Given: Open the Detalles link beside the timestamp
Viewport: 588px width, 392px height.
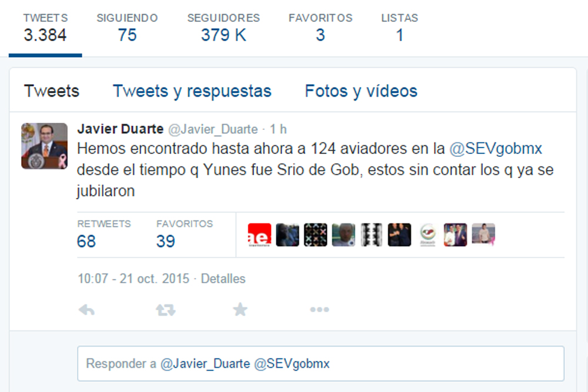Looking at the screenshot, I should coord(223,279).
